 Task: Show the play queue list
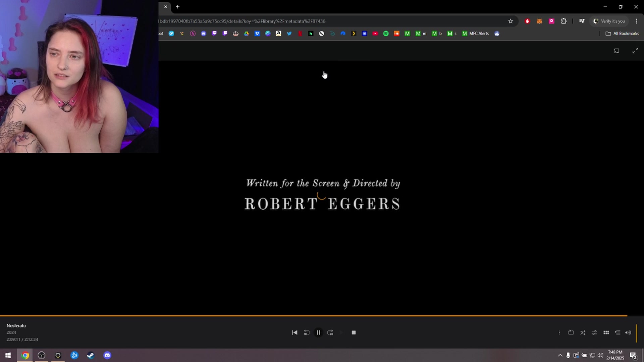(618, 333)
